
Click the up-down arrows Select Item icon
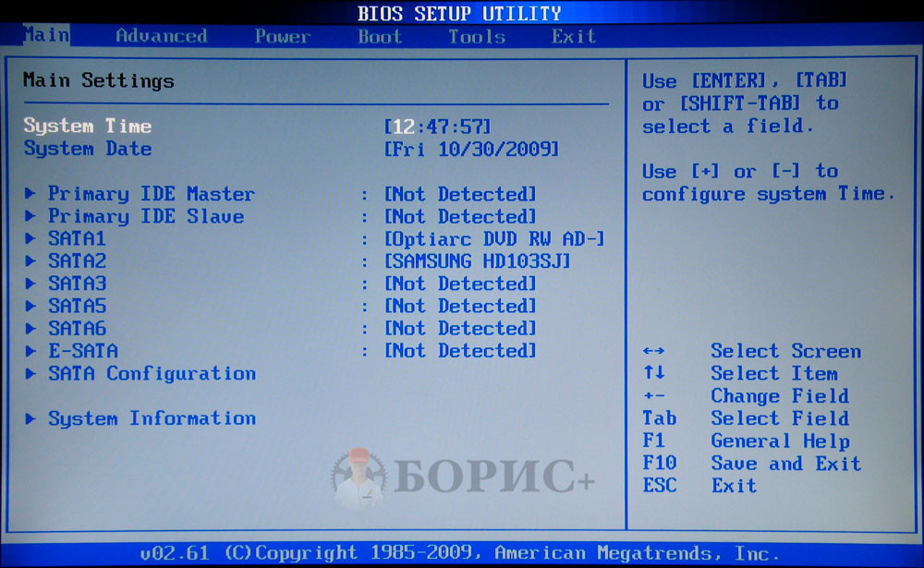click(653, 372)
